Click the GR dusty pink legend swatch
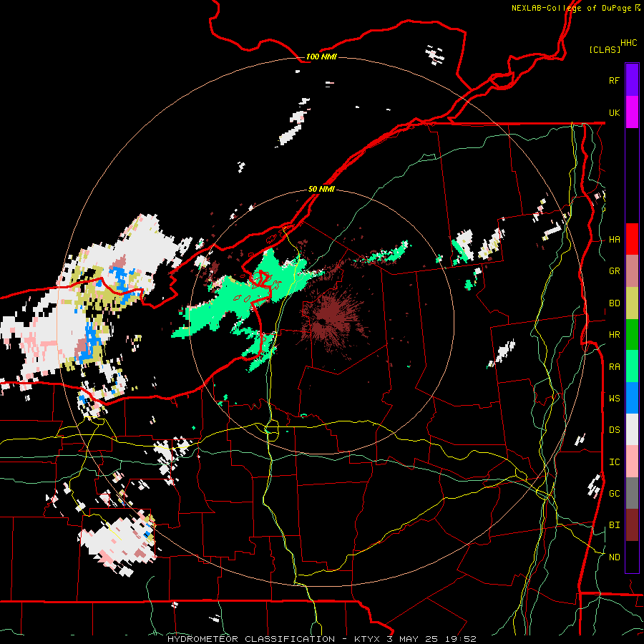The width and height of the screenshot is (644, 644). point(632,271)
